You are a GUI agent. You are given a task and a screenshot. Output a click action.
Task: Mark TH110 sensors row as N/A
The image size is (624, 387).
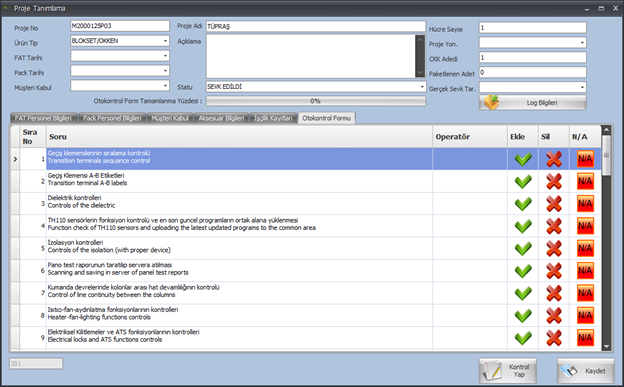click(585, 226)
